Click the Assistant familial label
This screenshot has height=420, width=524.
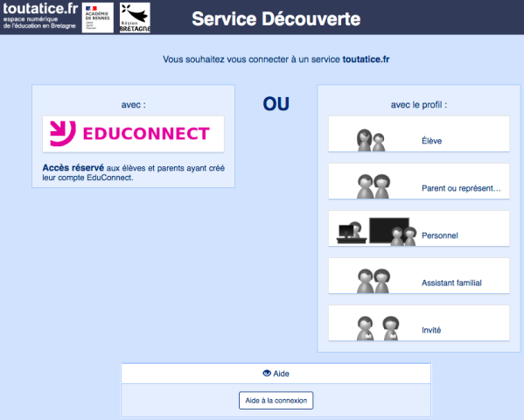(x=451, y=283)
